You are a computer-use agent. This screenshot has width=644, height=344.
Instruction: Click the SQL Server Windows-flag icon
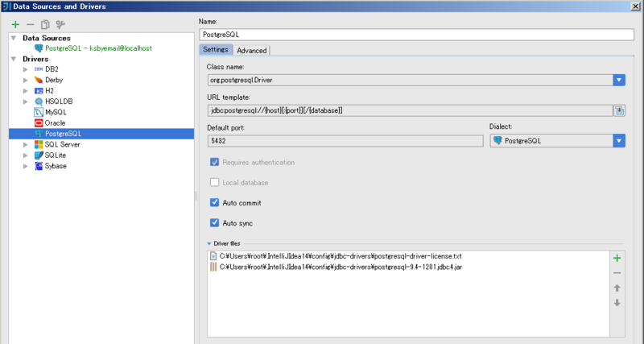tap(39, 144)
